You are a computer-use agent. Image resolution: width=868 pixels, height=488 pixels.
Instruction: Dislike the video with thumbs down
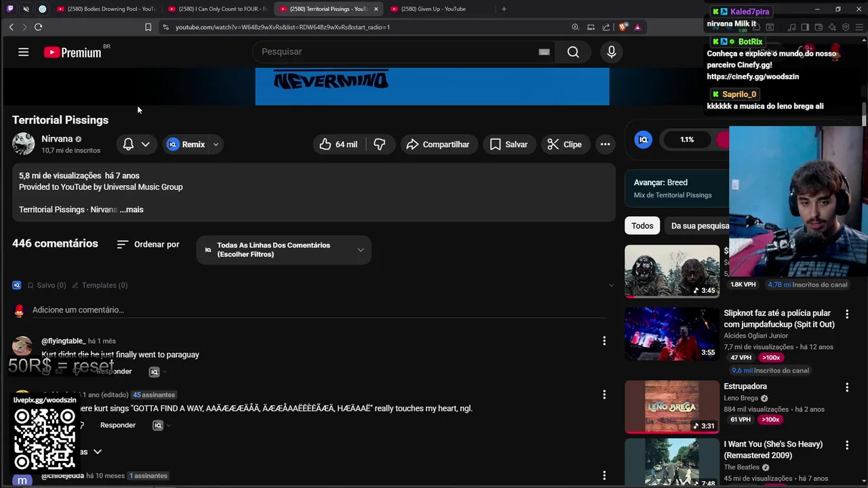click(x=380, y=144)
